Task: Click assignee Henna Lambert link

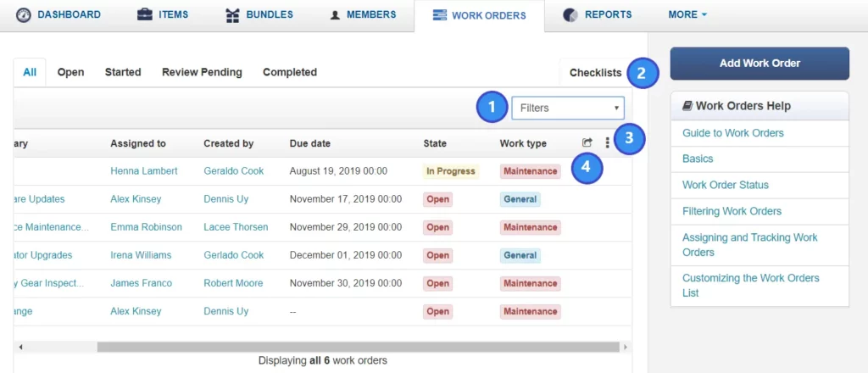Action: click(144, 171)
